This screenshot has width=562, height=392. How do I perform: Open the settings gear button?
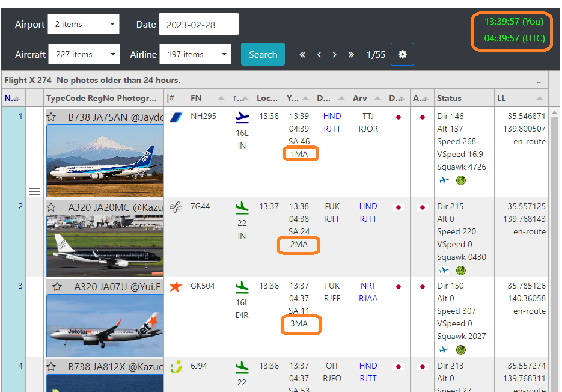402,54
